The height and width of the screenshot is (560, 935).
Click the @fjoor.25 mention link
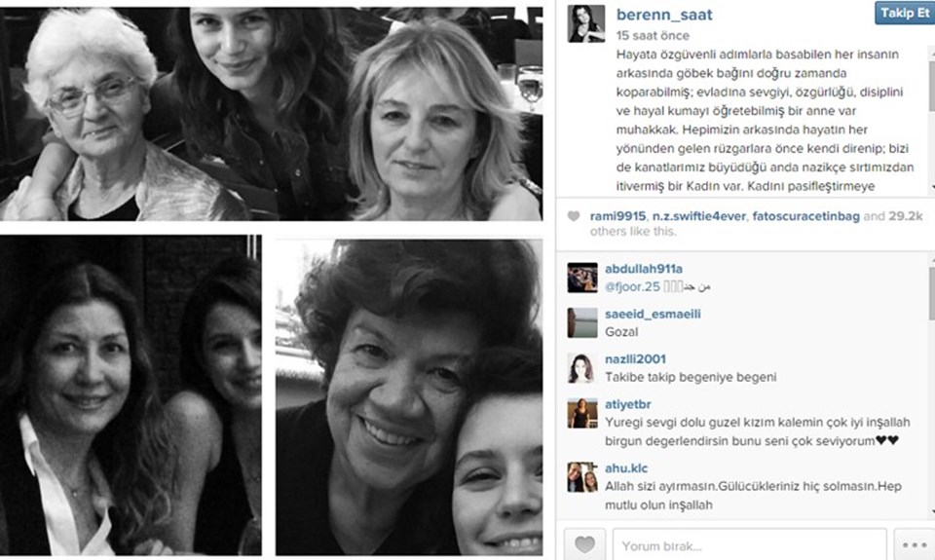[x=632, y=287]
